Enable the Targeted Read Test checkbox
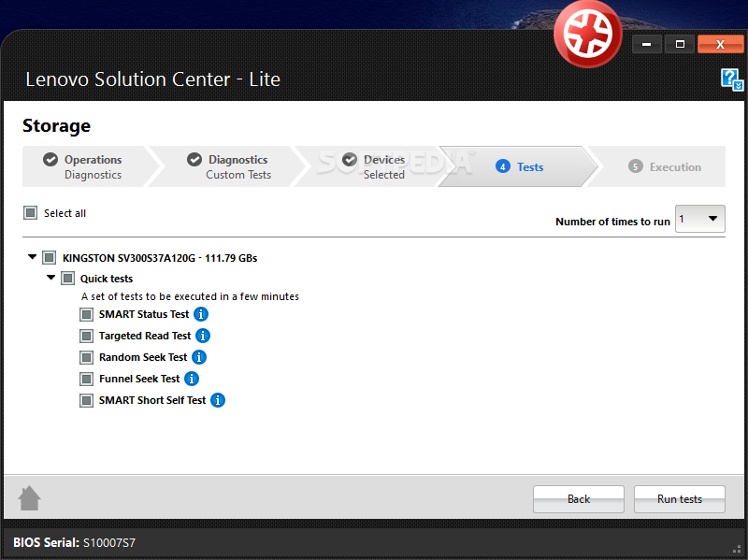Viewport: 748px width, 560px height. pyautogui.click(x=86, y=336)
